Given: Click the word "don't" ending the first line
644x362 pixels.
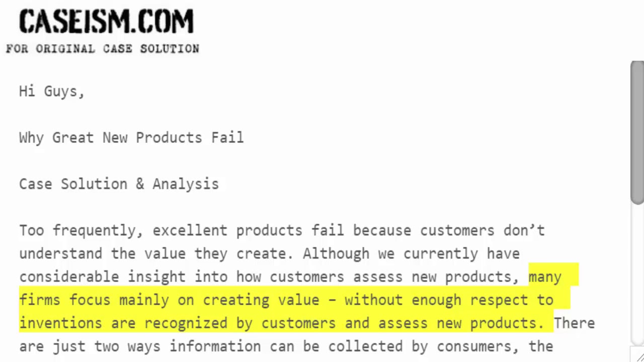Looking at the screenshot, I should pyautogui.click(x=524, y=230).
